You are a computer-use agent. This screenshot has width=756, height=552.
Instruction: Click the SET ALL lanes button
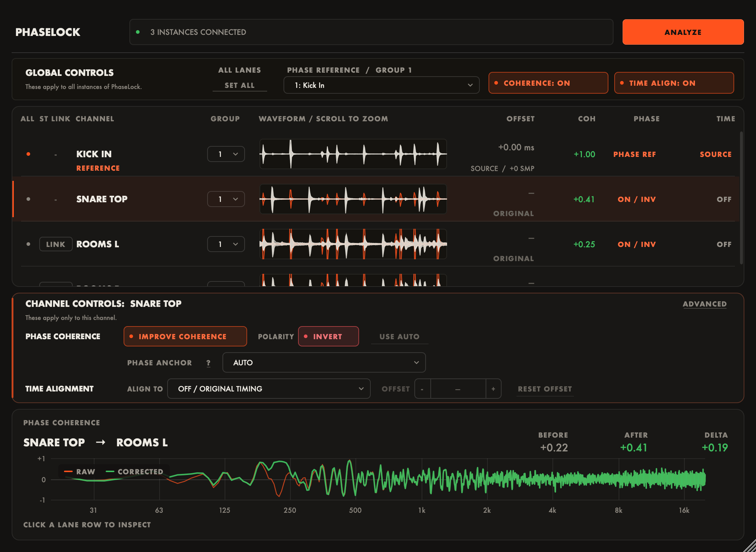click(240, 85)
